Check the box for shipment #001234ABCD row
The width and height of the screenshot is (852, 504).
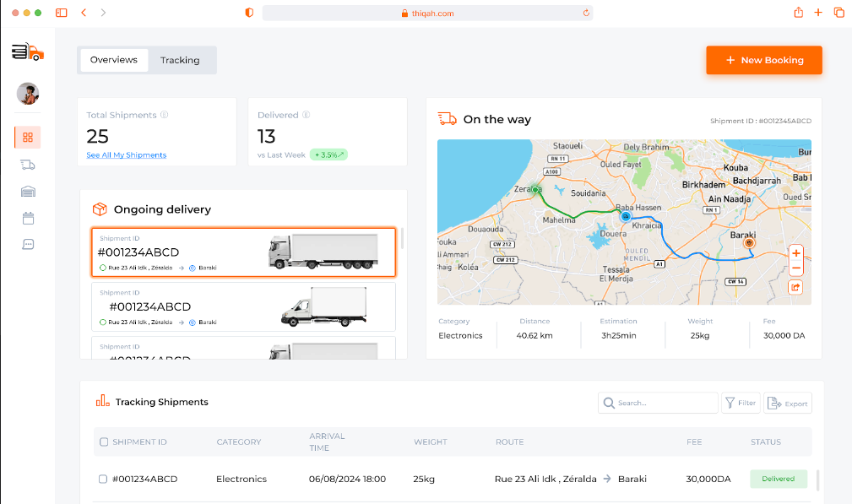pyautogui.click(x=103, y=479)
